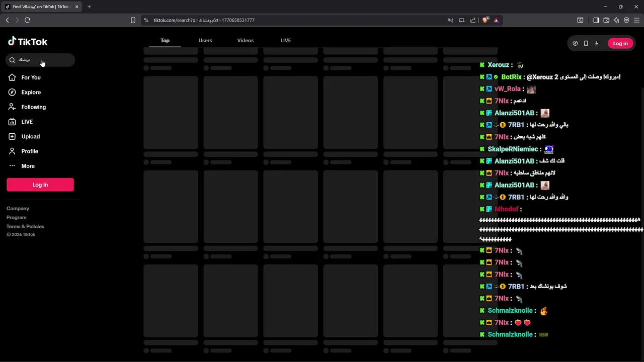Click the Following menu label
Screen dimensions: 644x362
(x=33, y=107)
